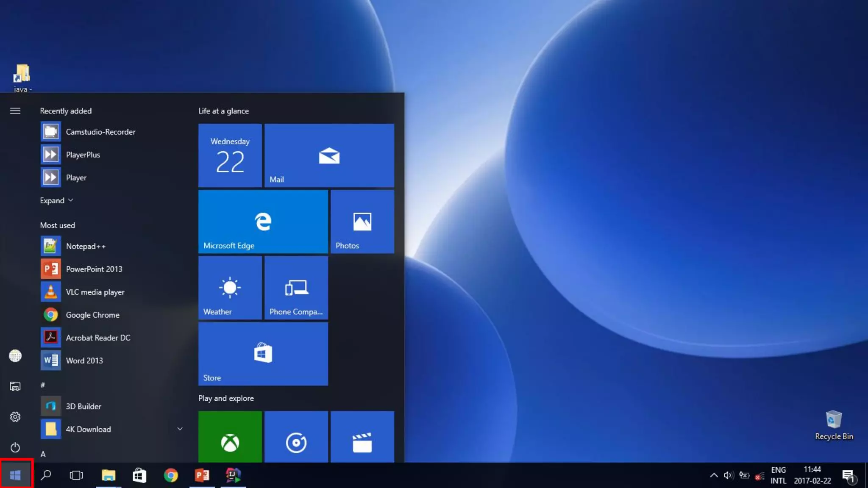Click the volume icon in system tray

(x=729, y=475)
